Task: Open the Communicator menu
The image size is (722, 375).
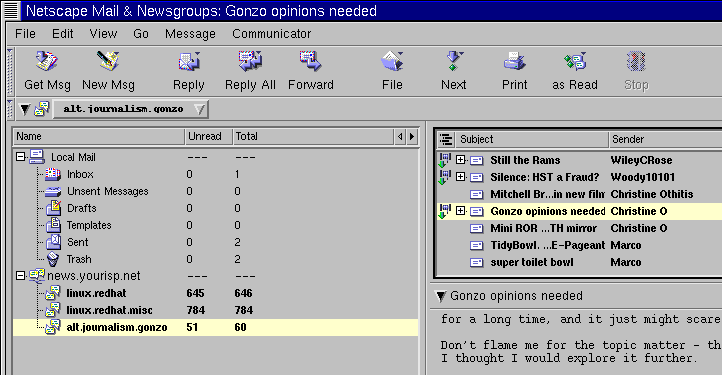Action: [x=272, y=34]
